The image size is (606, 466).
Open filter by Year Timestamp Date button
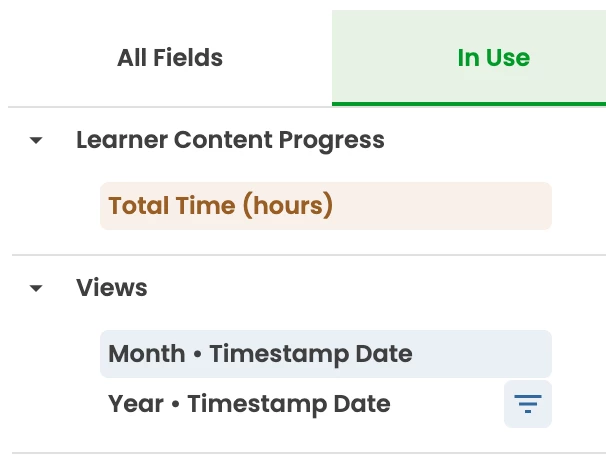[x=528, y=404]
